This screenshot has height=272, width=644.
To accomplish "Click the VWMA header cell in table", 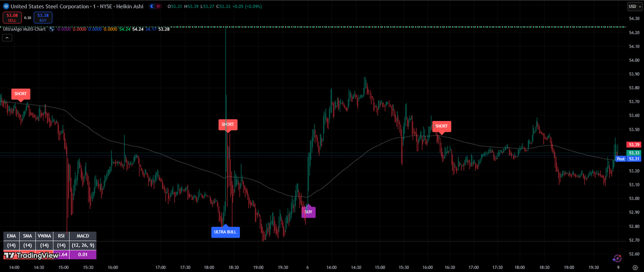I will click(x=45, y=236).
